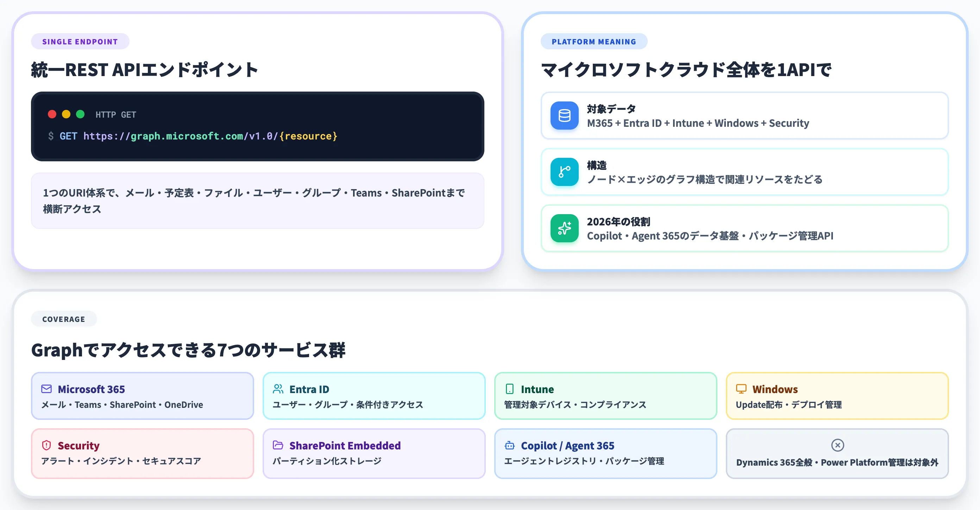Click ノード×エッジのグラフ構造 description

tap(705, 179)
